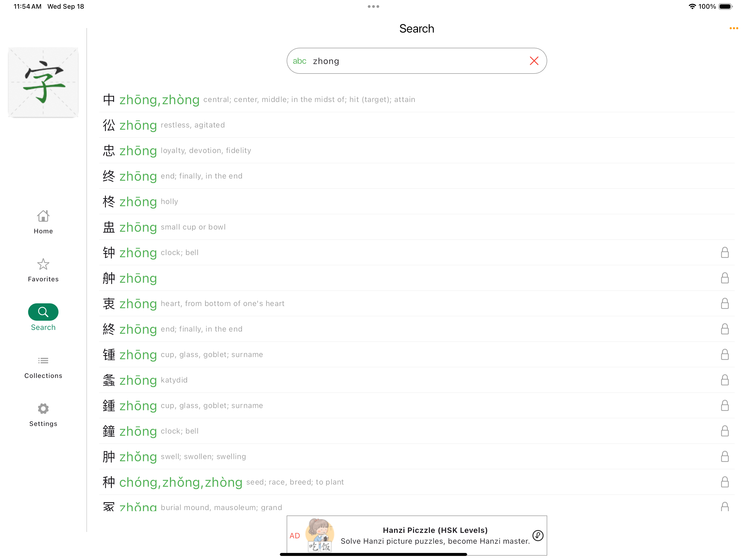The width and height of the screenshot is (747, 560).
Task: Tap lock icon on 螽 katydid row
Action: click(x=725, y=380)
